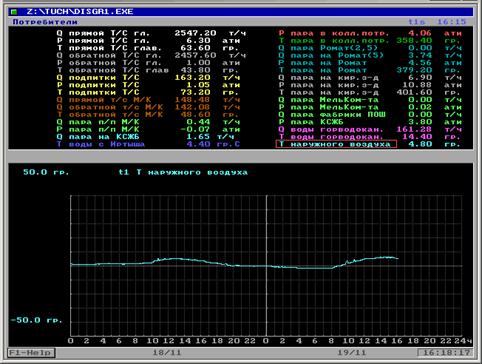Select row 'Q пара МельКом-та'

370,100
